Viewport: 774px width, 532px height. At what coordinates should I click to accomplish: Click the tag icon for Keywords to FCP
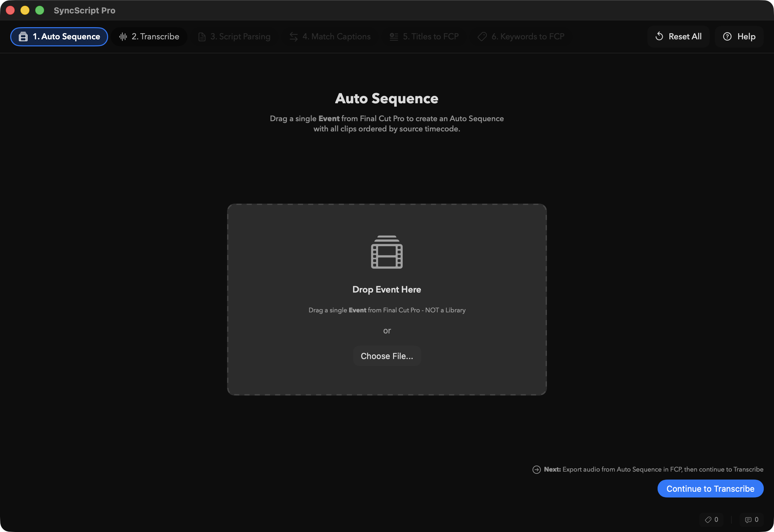pos(482,37)
